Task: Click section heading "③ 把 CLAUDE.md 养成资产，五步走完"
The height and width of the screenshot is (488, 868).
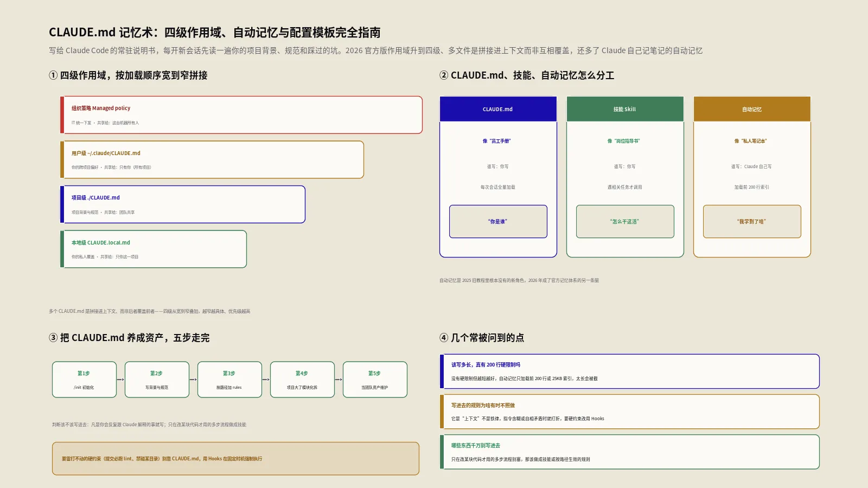Action: click(x=129, y=338)
